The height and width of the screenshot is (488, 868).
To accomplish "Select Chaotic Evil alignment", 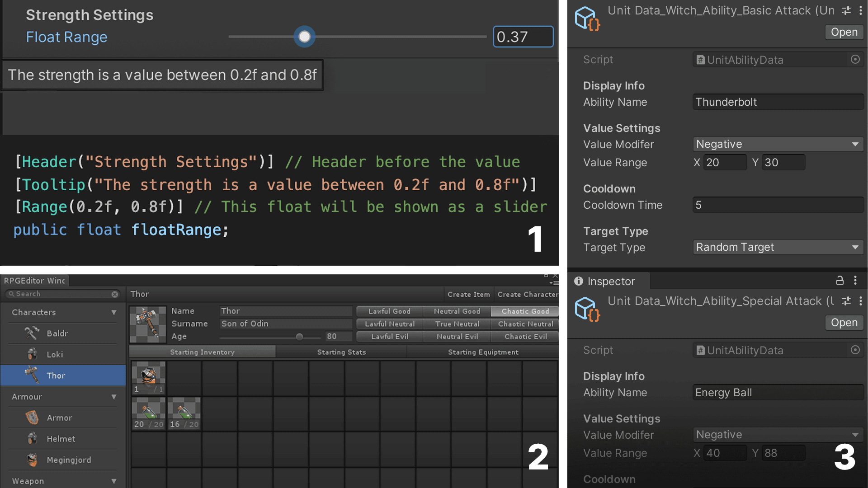I will point(525,337).
